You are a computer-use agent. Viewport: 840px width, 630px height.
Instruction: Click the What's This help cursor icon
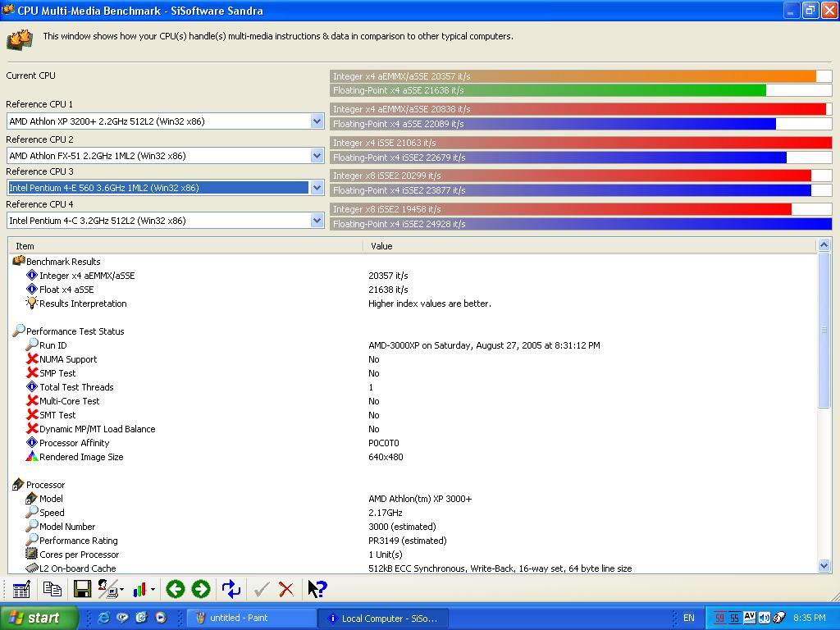point(317,589)
